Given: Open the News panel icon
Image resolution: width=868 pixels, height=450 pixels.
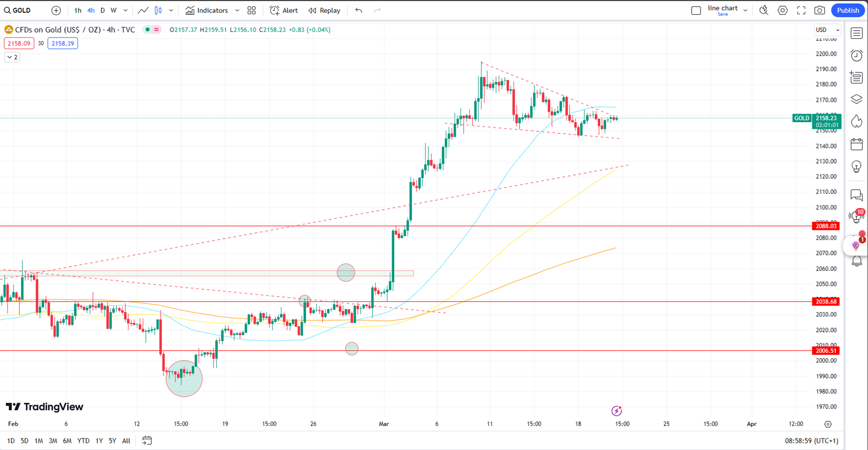Looking at the screenshot, I should pyautogui.click(x=856, y=77).
